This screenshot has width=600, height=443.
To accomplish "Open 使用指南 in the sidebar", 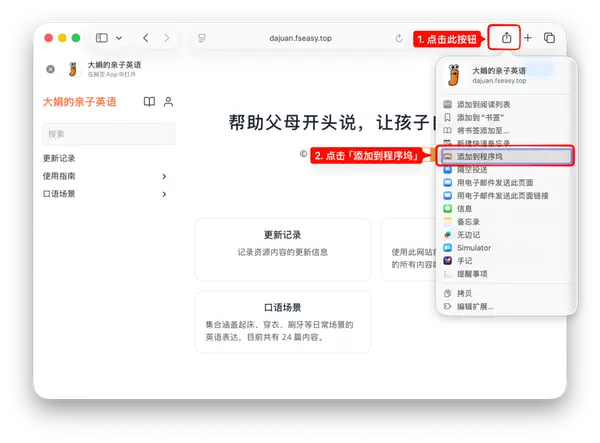I will tap(59, 176).
